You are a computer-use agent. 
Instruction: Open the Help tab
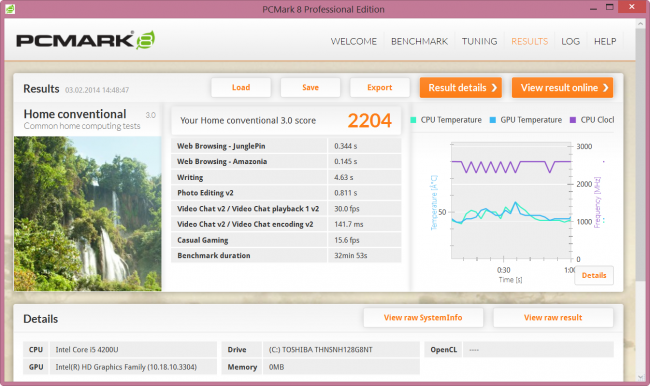[x=605, y=41]
